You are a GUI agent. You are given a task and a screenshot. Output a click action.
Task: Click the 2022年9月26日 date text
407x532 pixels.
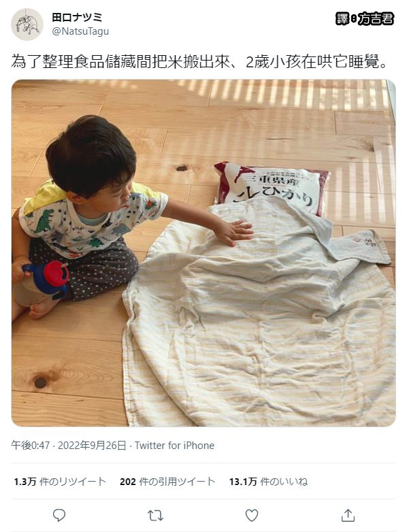tap(92, 445)
